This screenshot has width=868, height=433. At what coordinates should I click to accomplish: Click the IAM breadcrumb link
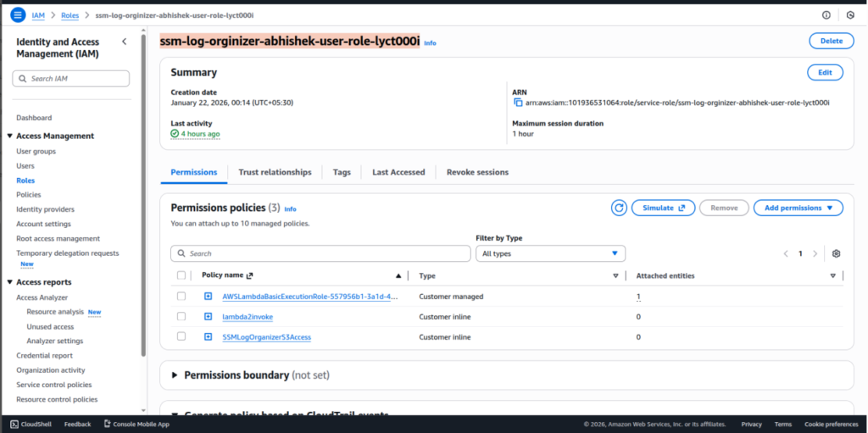coord(38,15)
